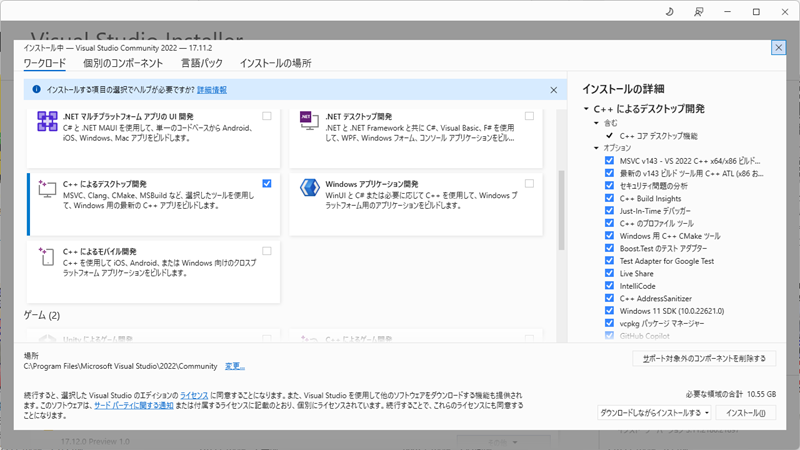Click the .NET デスクトップ開発 workload icon
Image resolution: width=800 pixels, height=450 pixels.
(309, 122)
